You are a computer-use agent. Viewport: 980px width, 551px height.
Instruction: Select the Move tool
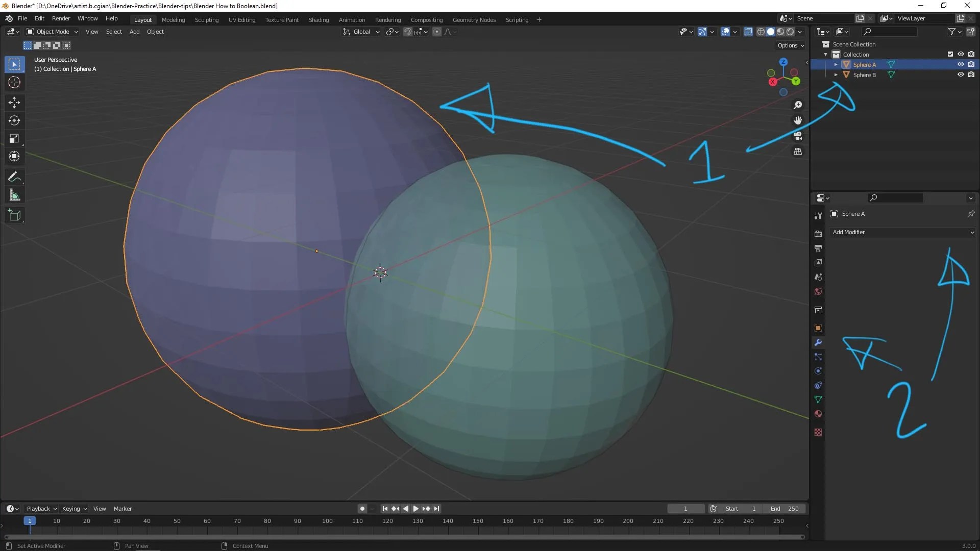[x=14, y=103]
